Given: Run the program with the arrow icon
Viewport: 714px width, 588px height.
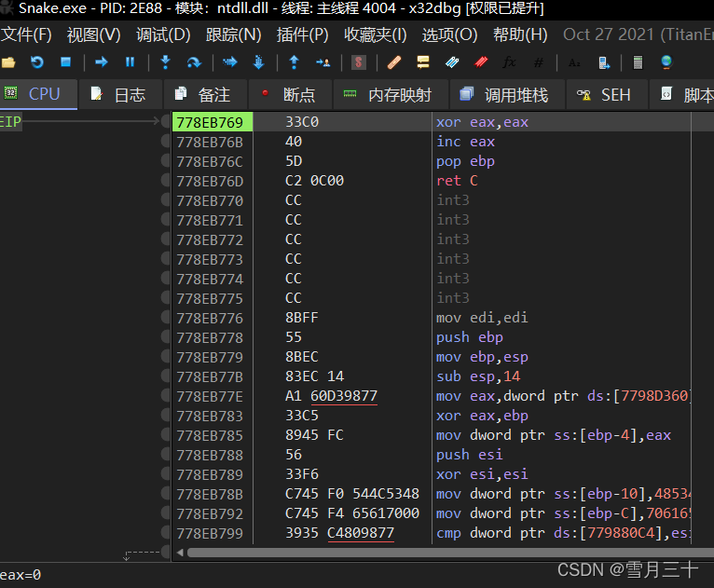Looking at the screenshot, I should 101,62.
